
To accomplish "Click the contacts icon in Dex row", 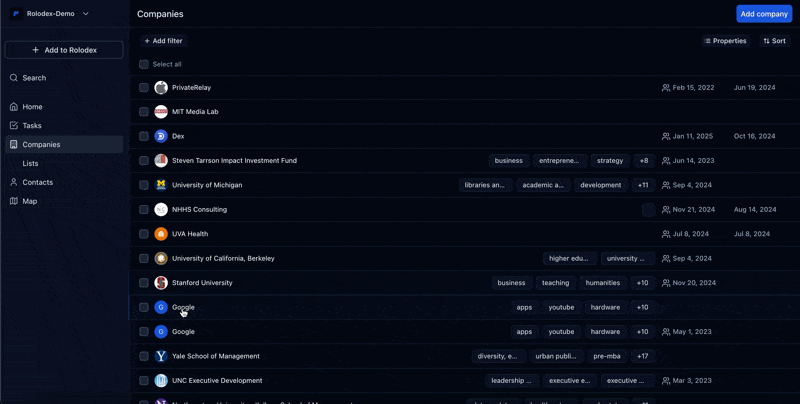I will [x=666, y=136].
